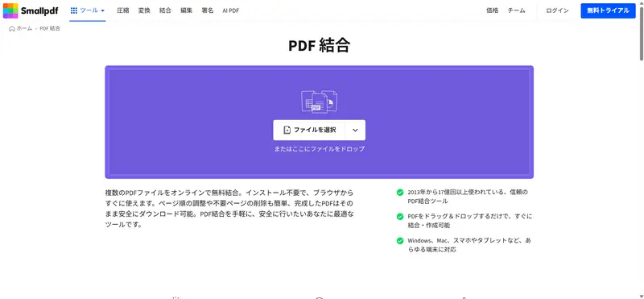Screen dimensions: 644x299
Task: Go to AI PDF in navigation
Action: click(x=231, y=10)
